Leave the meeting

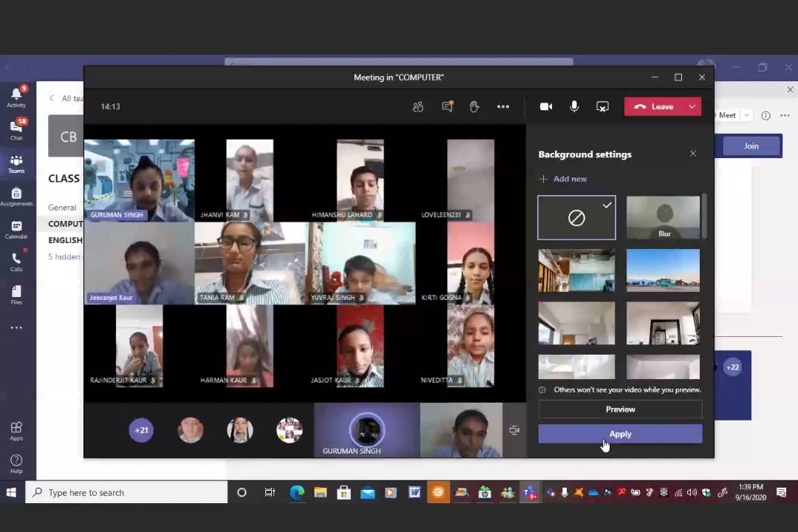[x=654, y=106]
